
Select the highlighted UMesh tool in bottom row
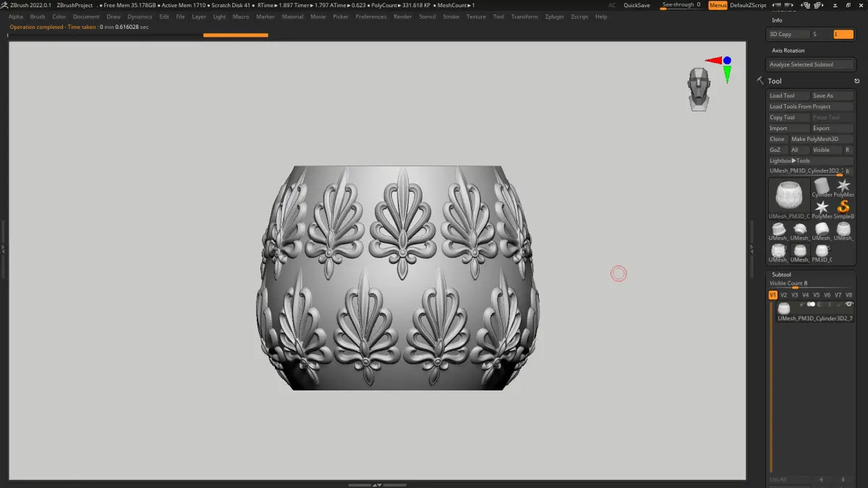tap(800, 253)
